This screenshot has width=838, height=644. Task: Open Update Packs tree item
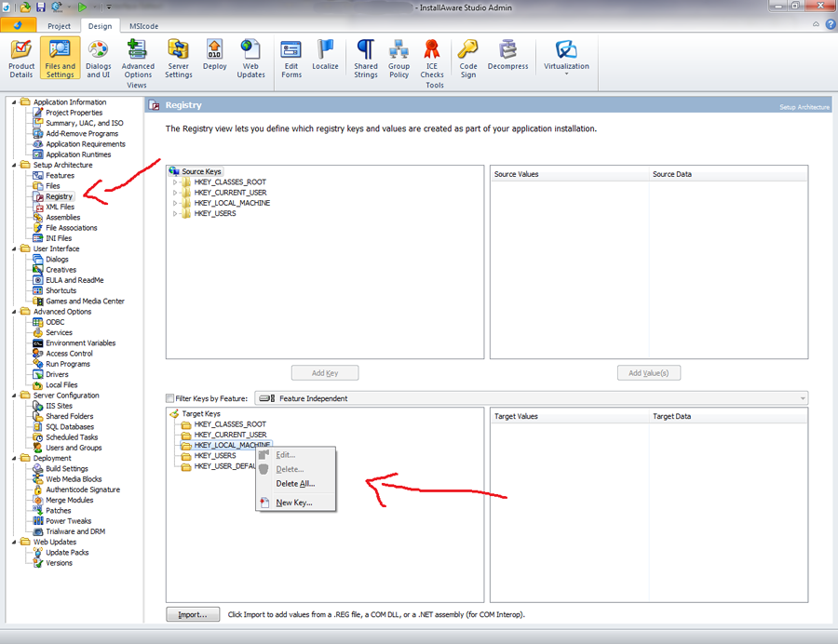click(67, 553)
